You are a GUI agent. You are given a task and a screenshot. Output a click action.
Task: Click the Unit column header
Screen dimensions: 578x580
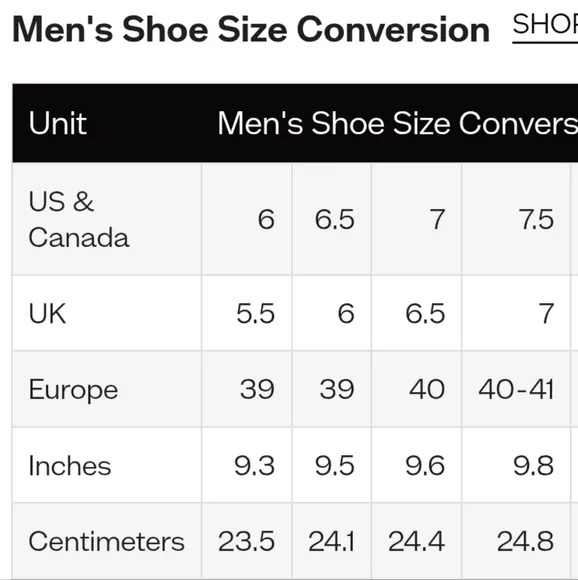(x=58, y=123)
